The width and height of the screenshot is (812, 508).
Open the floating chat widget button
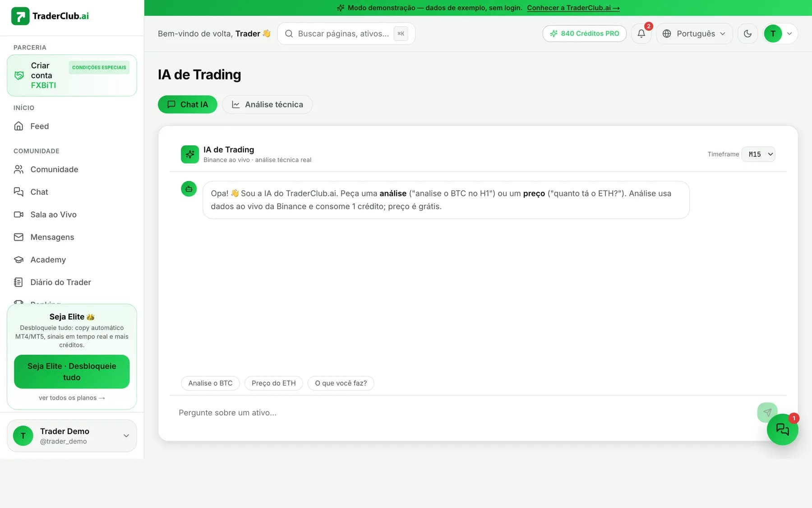point(783,429)
